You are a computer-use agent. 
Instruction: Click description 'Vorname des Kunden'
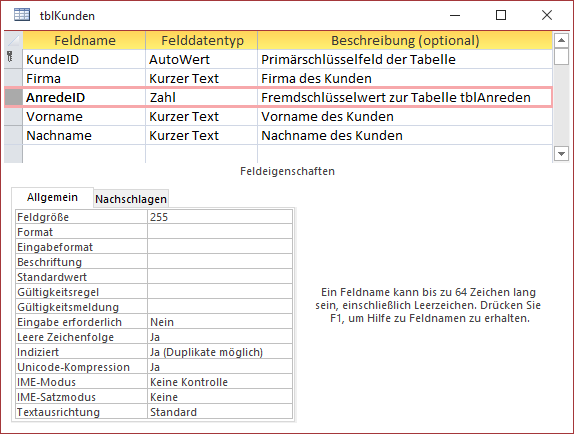(x=405, y=116)
